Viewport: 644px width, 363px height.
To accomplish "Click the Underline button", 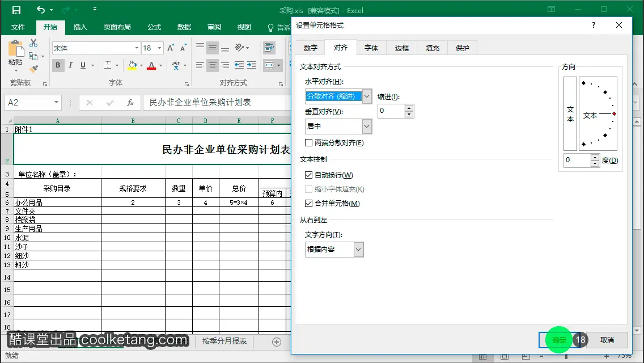I will click(83, 65).
